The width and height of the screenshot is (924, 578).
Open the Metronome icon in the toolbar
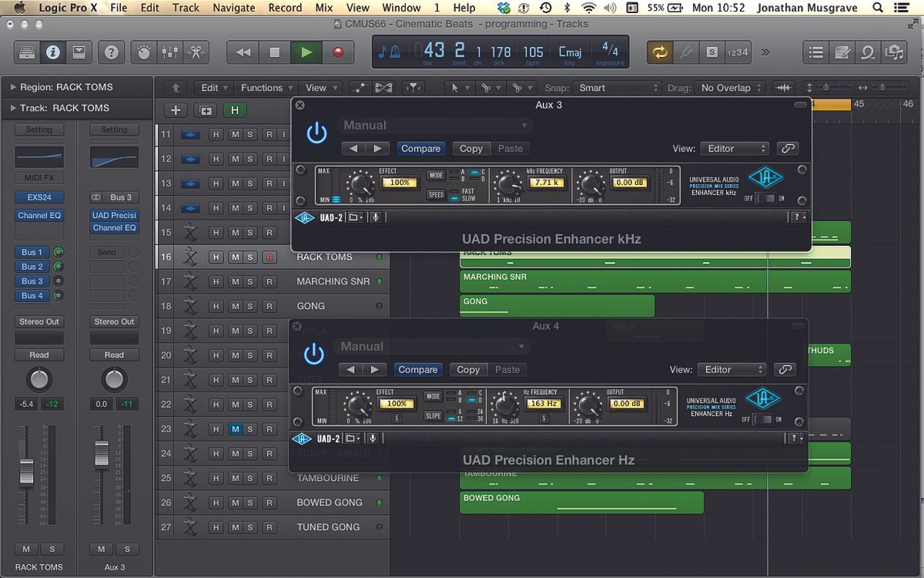point(142,52)
